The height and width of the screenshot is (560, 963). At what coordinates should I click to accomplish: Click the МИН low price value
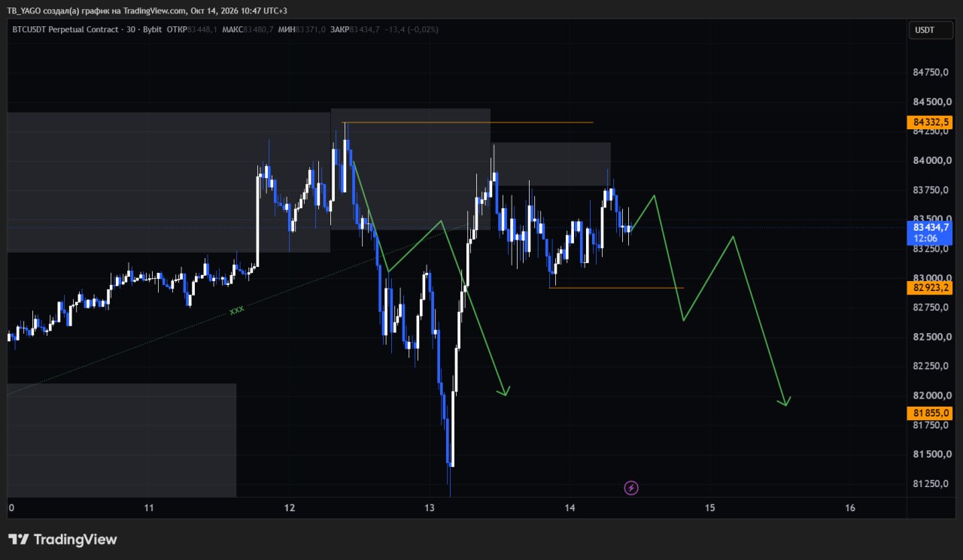coord(310,29)
